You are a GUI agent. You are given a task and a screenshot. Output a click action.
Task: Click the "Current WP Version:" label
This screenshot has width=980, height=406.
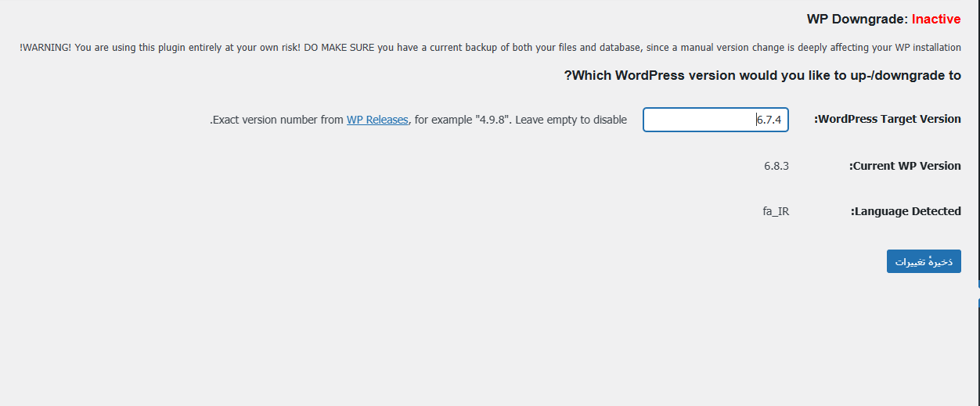coord(905,166)
